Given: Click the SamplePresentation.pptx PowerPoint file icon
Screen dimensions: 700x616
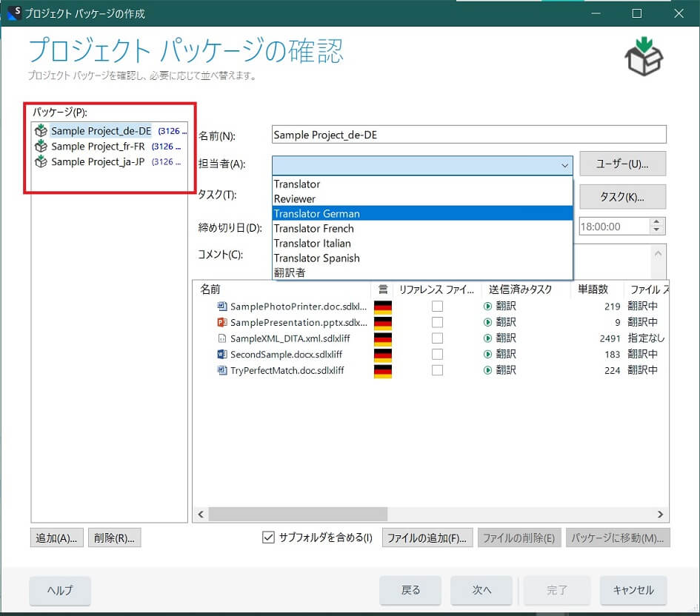Looking at the screenshot, I should click(221, 322).
